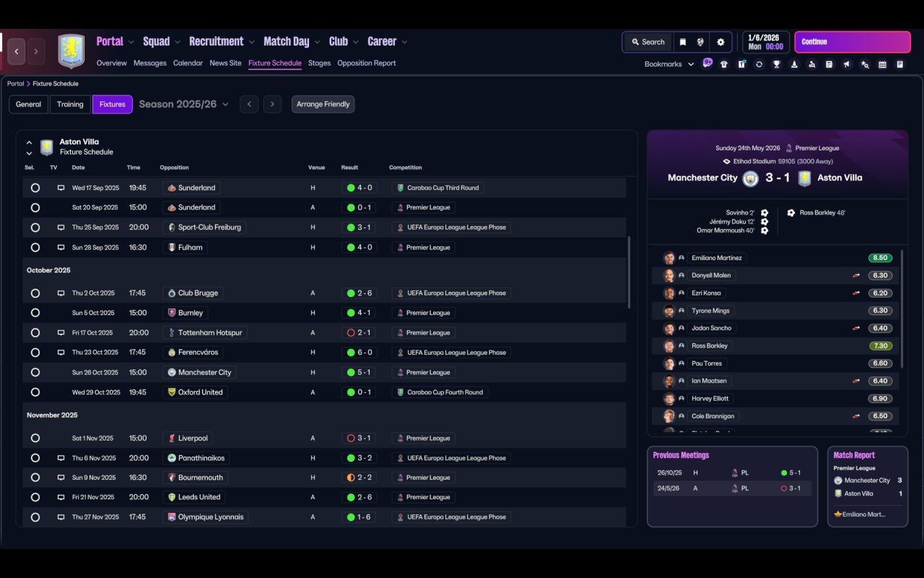Expand the Bookmarks dropdown
The height and width of the screenshot is (578, 924).
(x=669, y=64)
